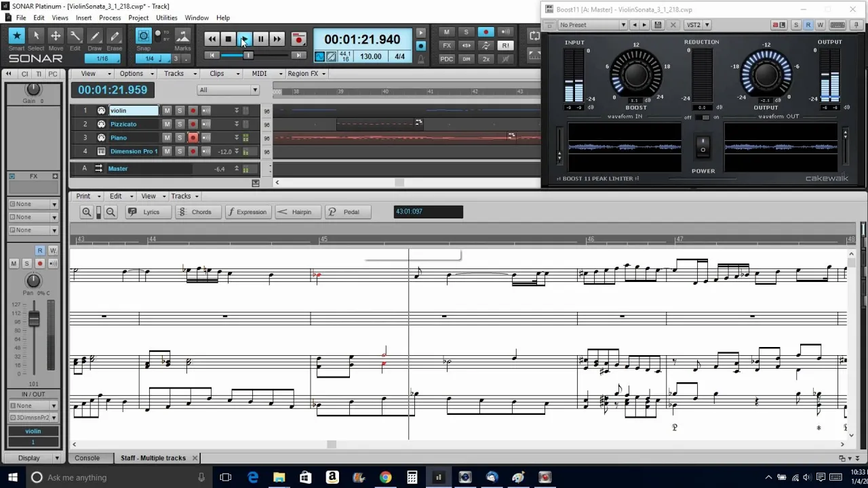The height and width of the screenshot is (488, 868).
Task: Rewind the transport
Action: pyautogui.click(x=212, y=39)
